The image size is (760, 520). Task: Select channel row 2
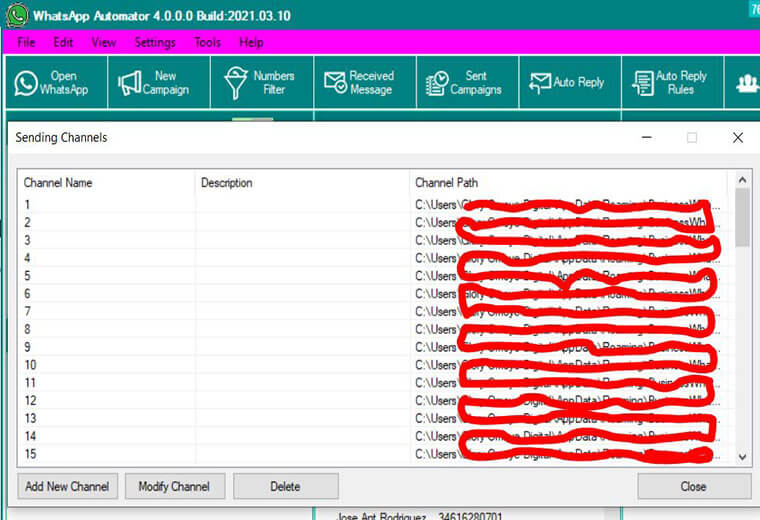372,222
